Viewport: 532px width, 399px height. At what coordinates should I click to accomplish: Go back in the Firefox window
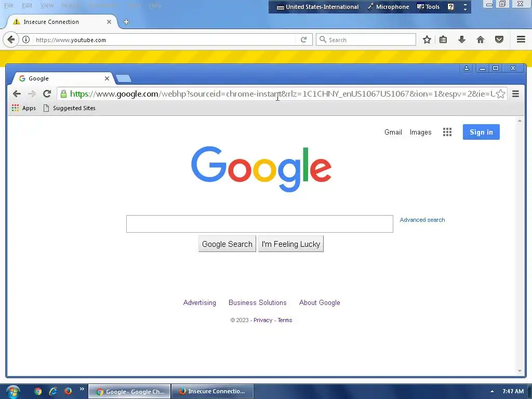11,39
